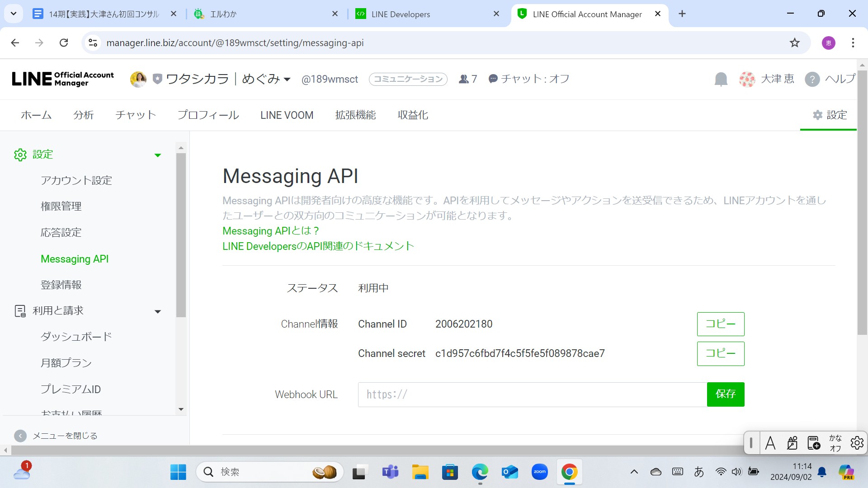Switch to the 拡張機能 tab
The height and width of the screenshot is (488, 868).
pos(355,115)
